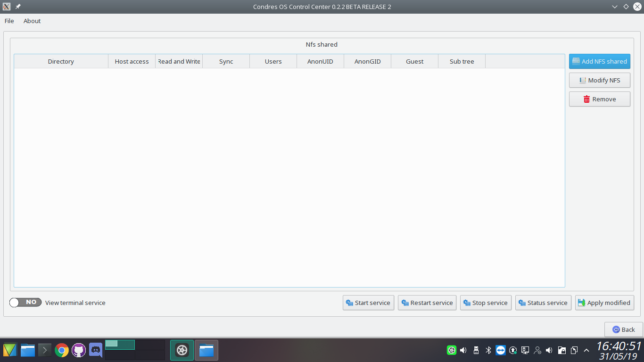Stop the NFS service
This screenshot has height=362, width=644.
tap(486, 303)
